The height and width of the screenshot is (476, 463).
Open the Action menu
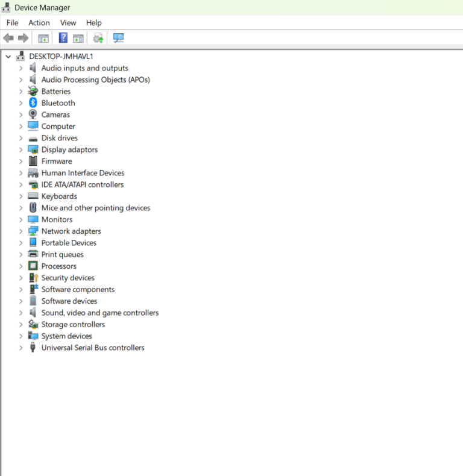39,23
